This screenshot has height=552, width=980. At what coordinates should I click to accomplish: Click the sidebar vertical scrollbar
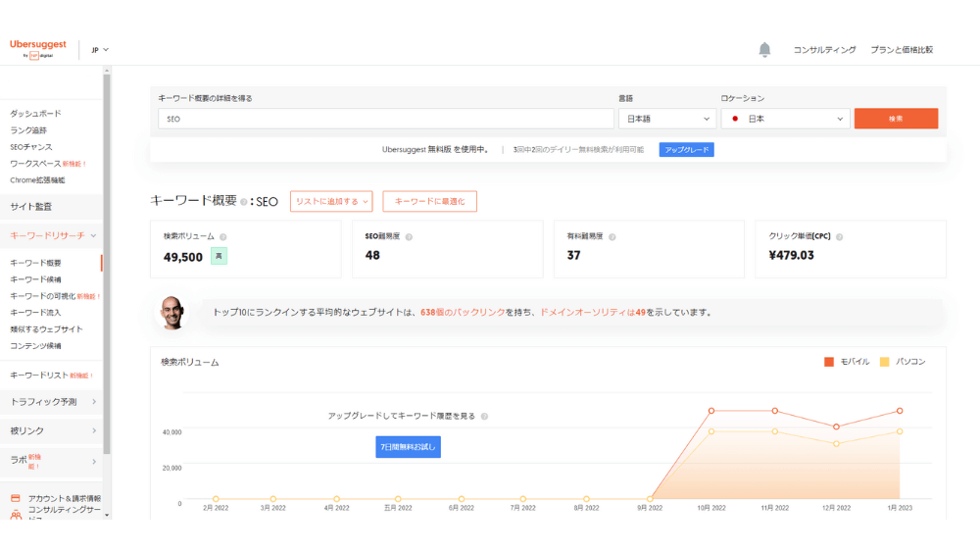click(107, 263)
